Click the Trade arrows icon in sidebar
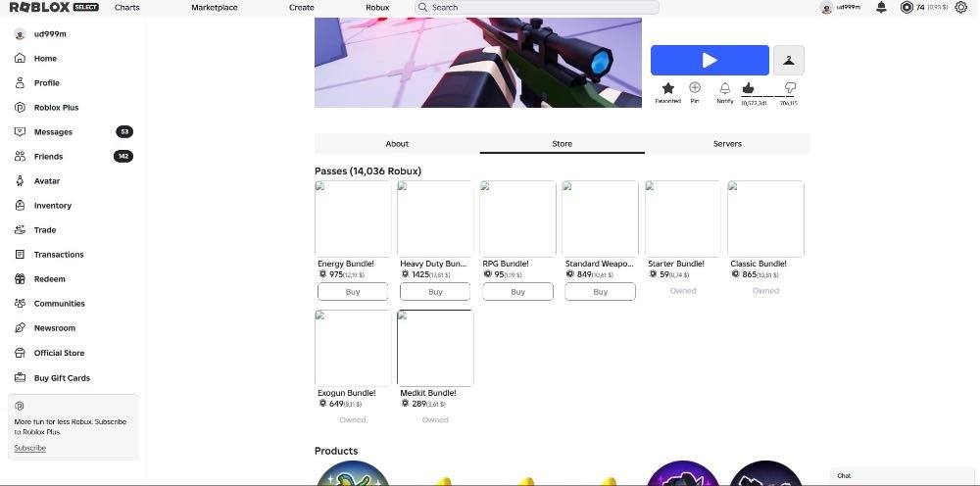Viewport: 980px width, 486px height. click(x=20, y=230)
